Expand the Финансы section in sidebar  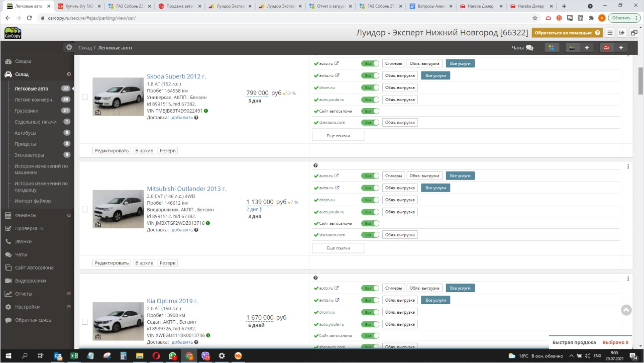coord(69,216)
